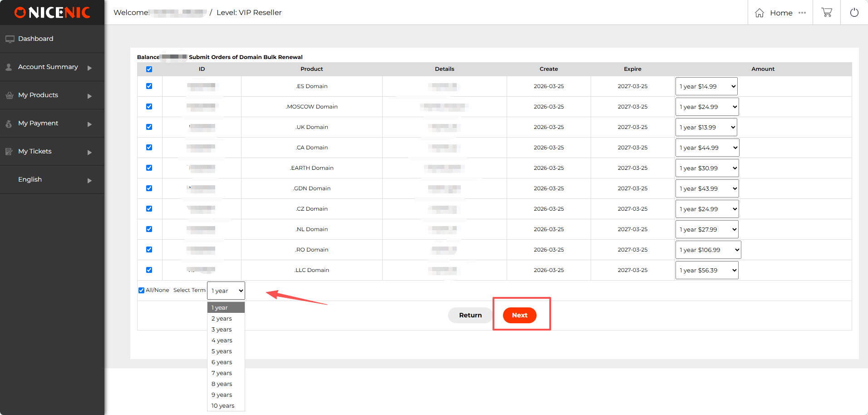Click the Dashboard monitor icon
Image resolution: width=868 pixels, height=415 pixels.
click(10, 39)
